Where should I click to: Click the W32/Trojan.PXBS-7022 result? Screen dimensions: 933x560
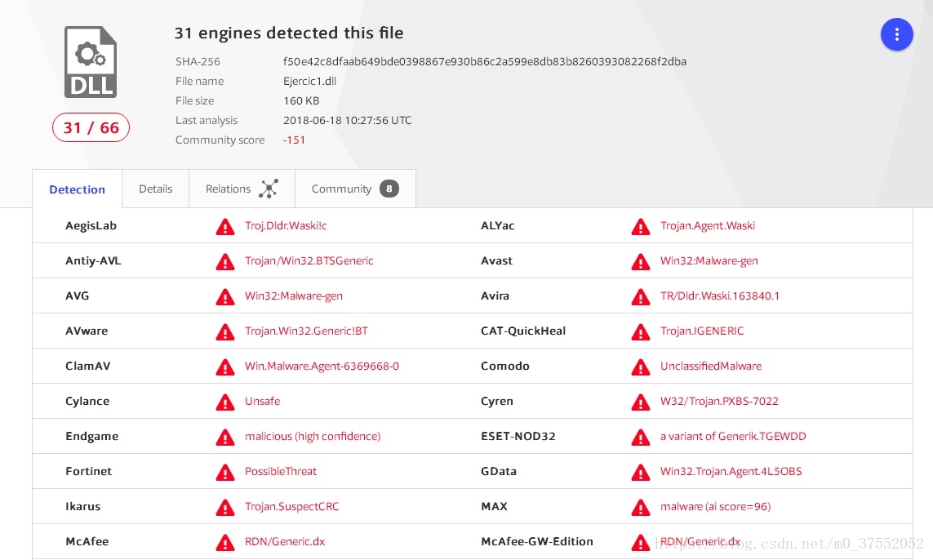pyautogui.click(x=719, y=401)
